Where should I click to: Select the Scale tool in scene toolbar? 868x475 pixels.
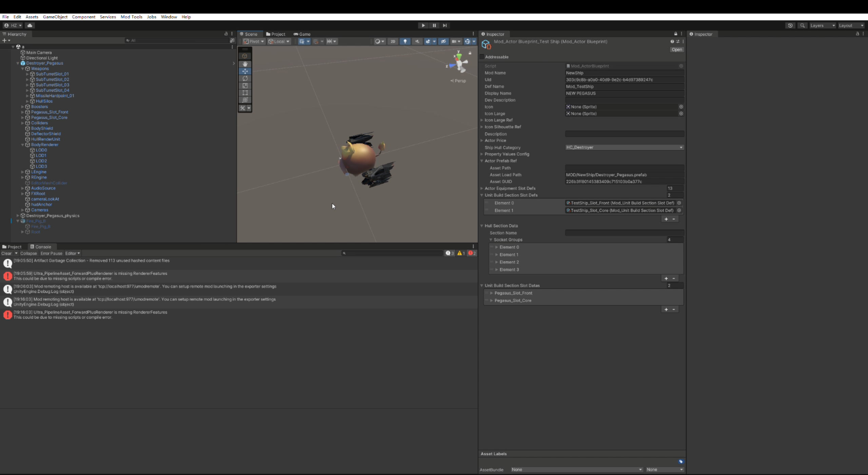click(x=245, y=85)
